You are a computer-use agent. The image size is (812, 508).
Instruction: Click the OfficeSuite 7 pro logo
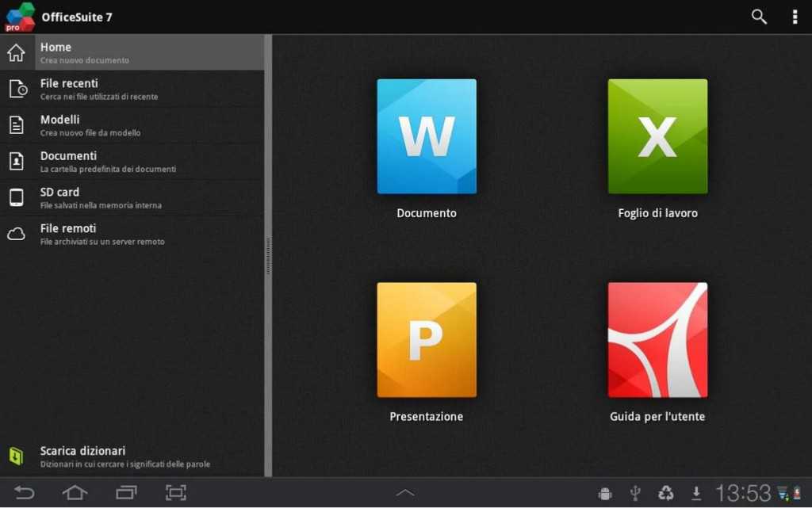(18, 16)
